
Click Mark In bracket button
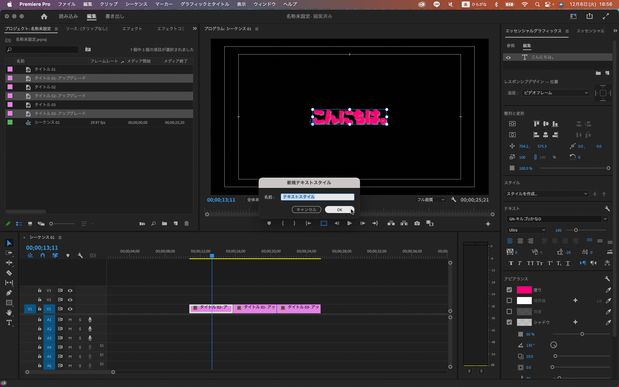[283, 224]
